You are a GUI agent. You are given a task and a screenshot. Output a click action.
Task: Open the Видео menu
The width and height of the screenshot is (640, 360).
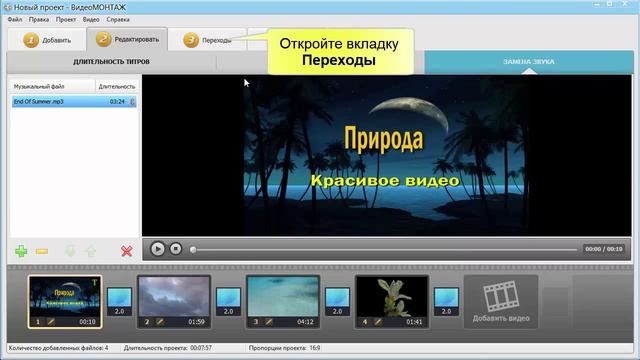tap(91, 19)
